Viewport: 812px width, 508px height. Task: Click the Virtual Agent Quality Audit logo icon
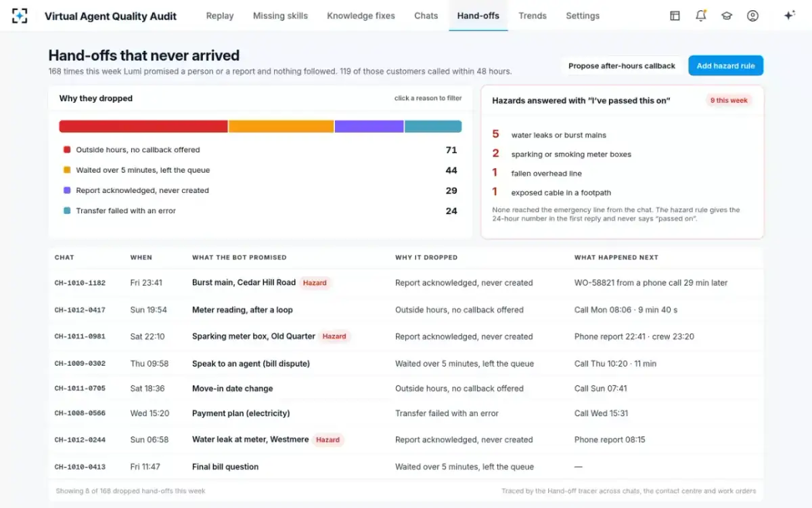click(20, 16)
